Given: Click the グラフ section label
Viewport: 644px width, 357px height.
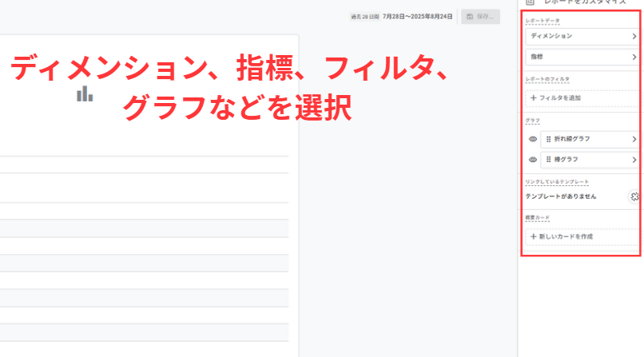Looking at the screenshot, I should click(x=532, y=121).
